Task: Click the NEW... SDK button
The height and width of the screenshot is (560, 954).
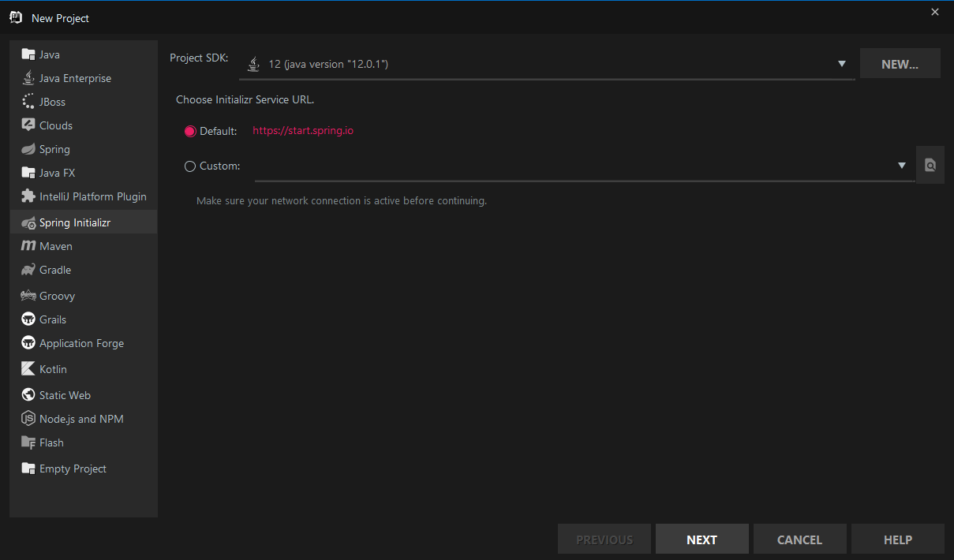Action: [900, 64]
